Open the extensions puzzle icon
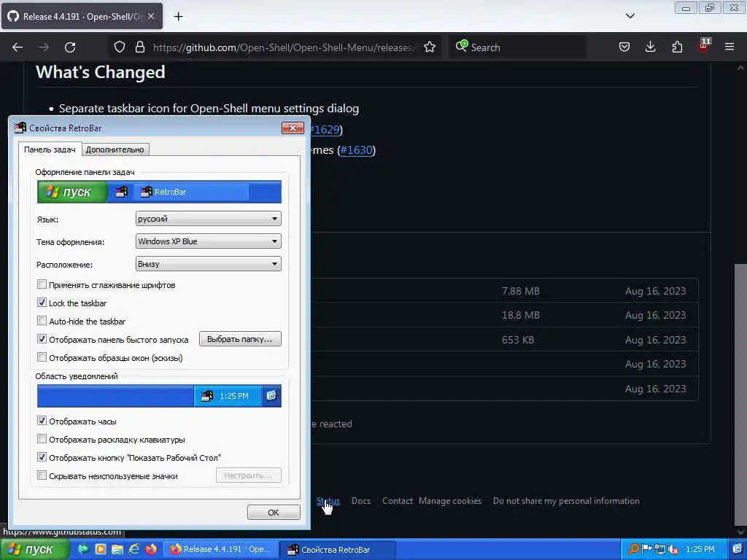747x560 pixels. (677, 47)
